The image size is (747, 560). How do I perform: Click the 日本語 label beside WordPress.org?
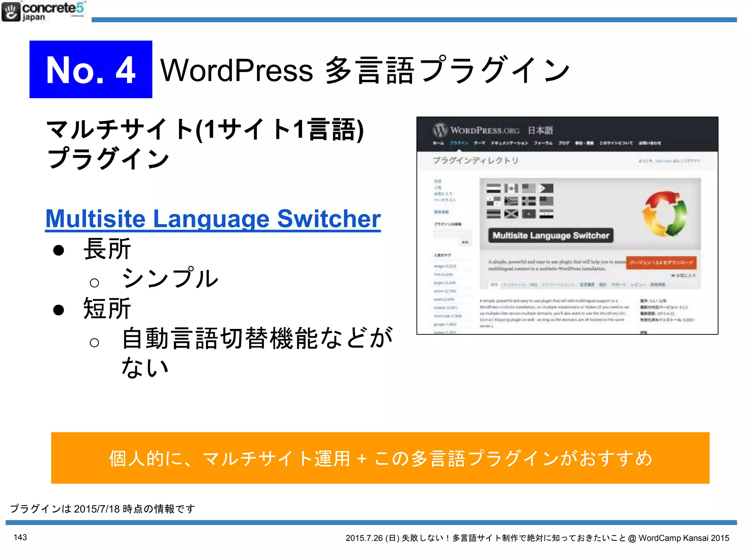pyautogui.click(x=540, y=130)
